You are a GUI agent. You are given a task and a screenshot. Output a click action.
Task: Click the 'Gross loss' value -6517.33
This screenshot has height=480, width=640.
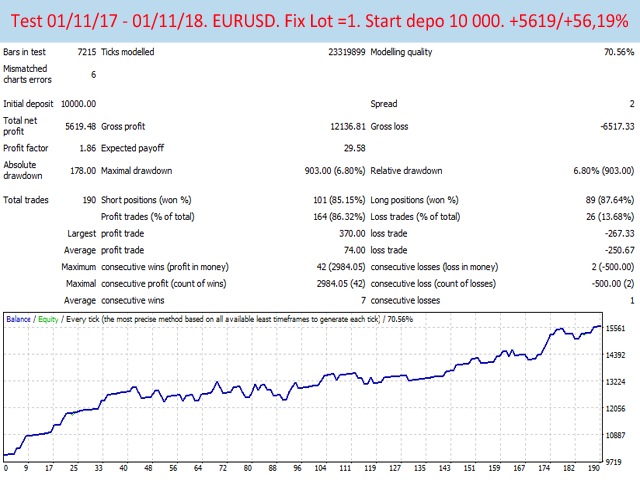click(x=617, y=127)
